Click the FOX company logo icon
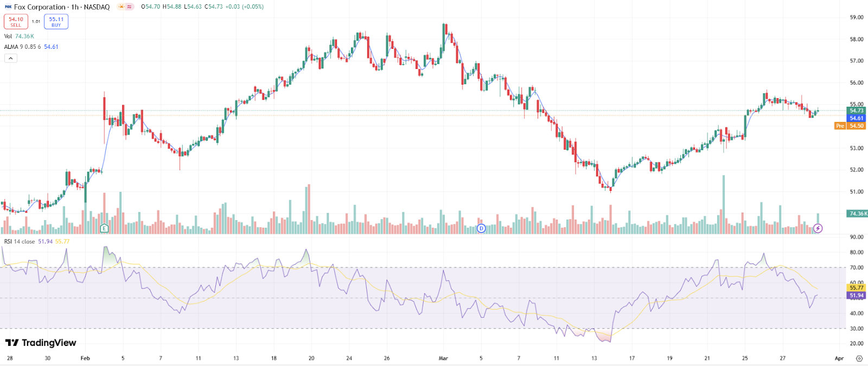Viewport: 868px width, 366px height. tap(8, 7)
